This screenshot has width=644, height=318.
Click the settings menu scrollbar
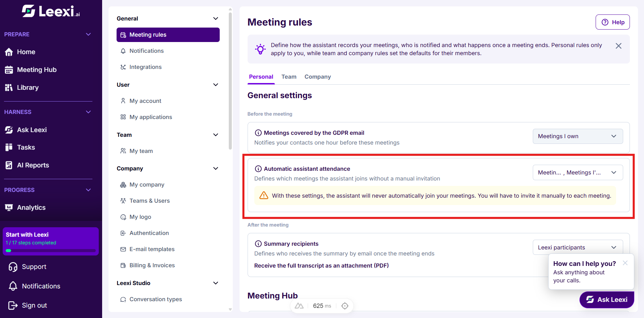230,81
